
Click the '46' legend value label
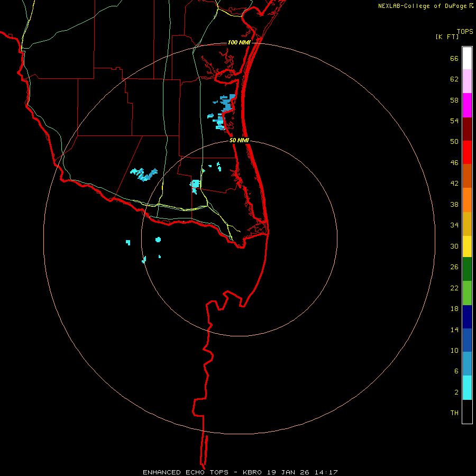454,163
